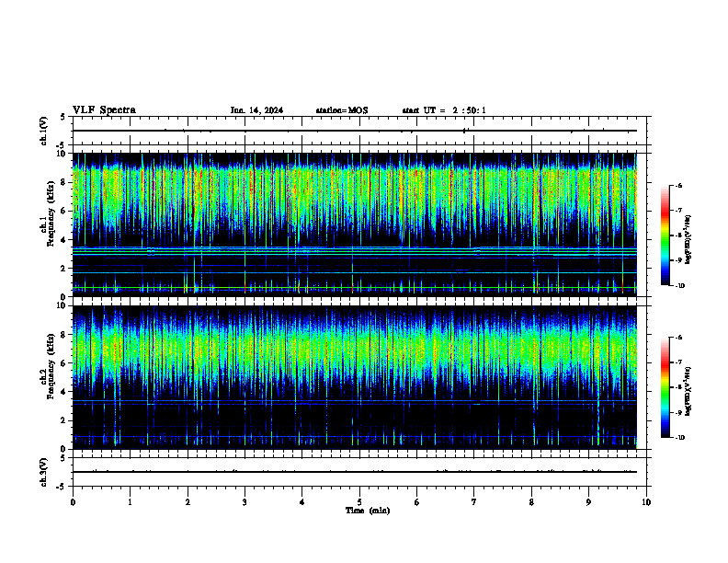The width and height of the screenshot is (728, 563).
Task: Click time axis tick label '0'
Action: coord(73,502)
